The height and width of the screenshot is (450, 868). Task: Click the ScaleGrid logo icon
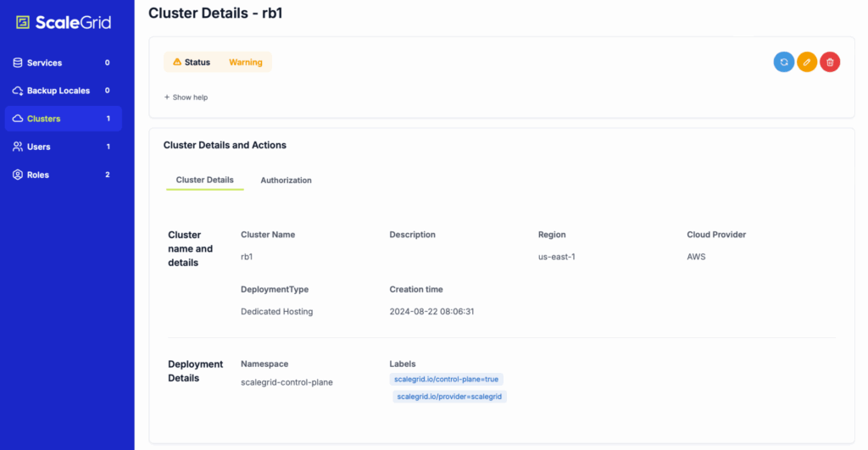(24, 23)
